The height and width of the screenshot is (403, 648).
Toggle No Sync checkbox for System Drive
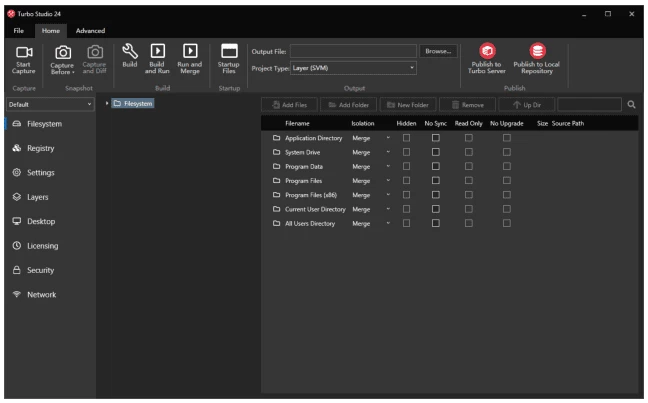pos(435,151)
